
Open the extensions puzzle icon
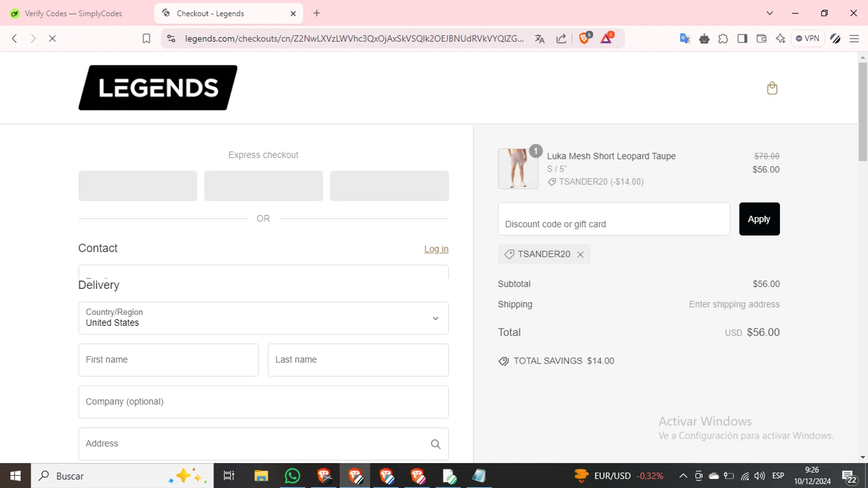[723, 39]
